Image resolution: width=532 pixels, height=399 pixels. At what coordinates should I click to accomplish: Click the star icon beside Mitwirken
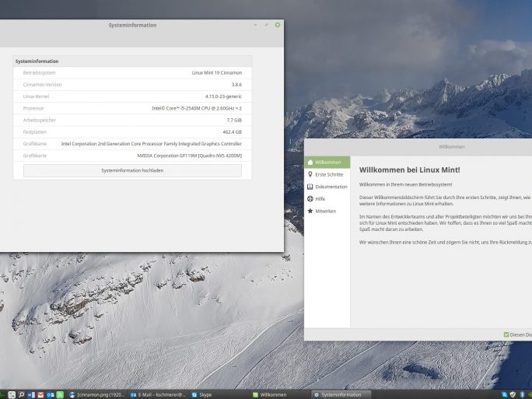coord(310,211)
